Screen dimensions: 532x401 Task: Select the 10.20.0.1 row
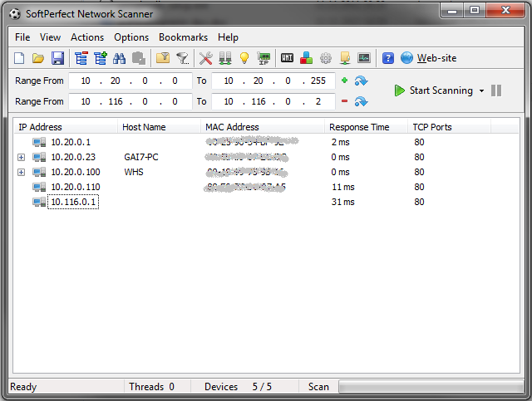[266, 142]
